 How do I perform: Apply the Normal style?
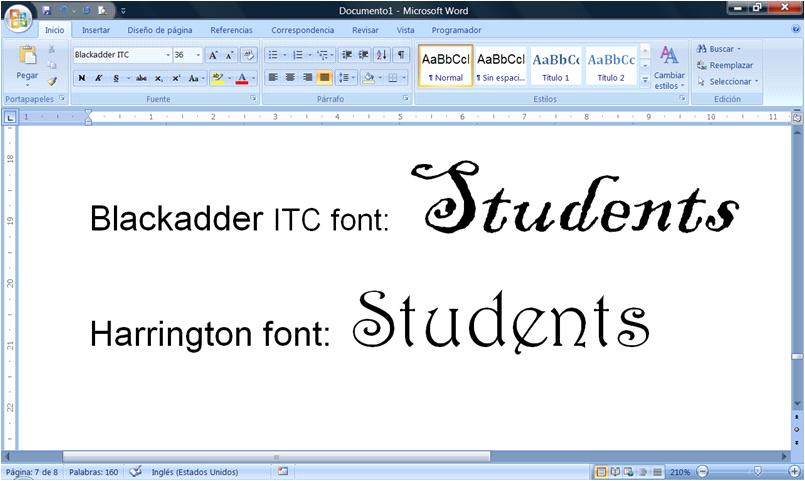pos(446,66)
